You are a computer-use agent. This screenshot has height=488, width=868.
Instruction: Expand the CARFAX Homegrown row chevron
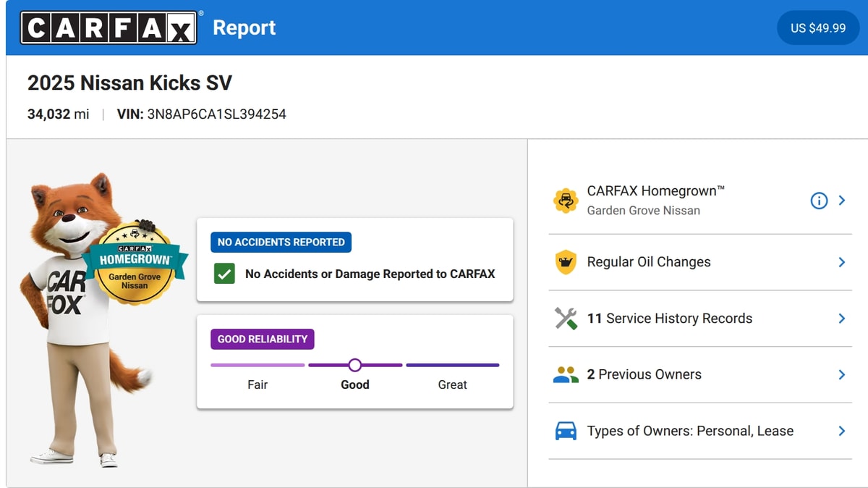(842, 201)
